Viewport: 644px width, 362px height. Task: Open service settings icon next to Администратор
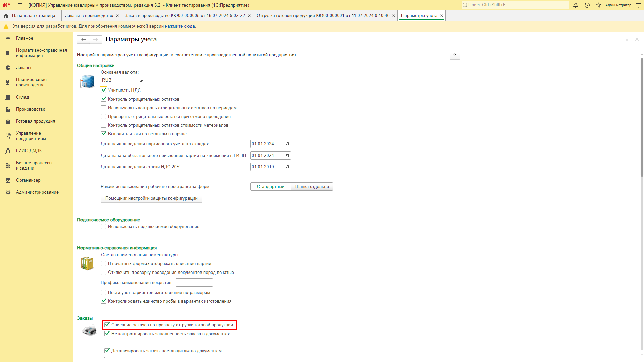(x=638, y=5)
